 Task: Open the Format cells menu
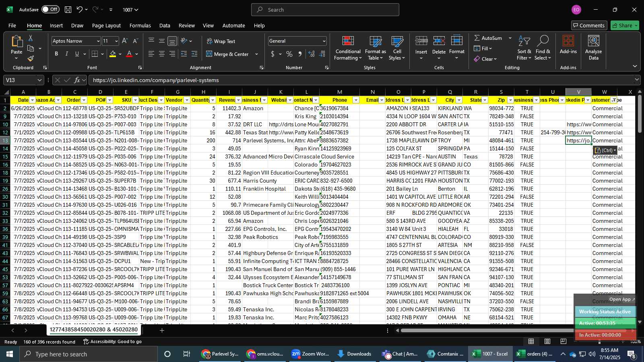tap(456, 48)
